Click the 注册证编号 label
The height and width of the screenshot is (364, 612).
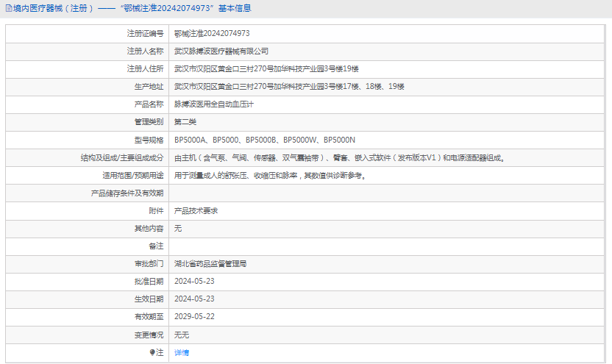145,34
